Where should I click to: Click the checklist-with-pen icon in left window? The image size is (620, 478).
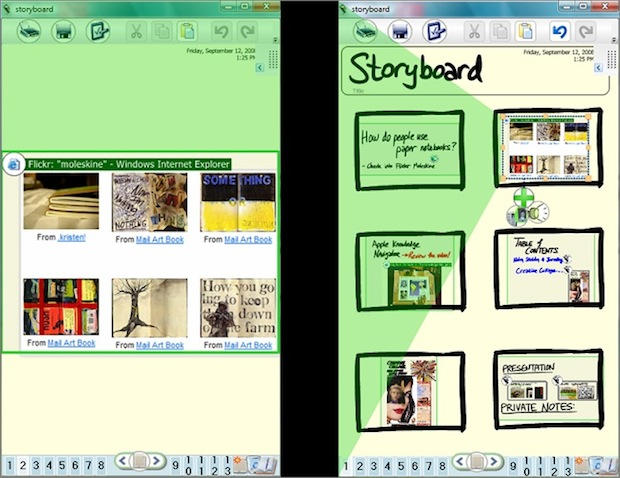coord(98,31)
